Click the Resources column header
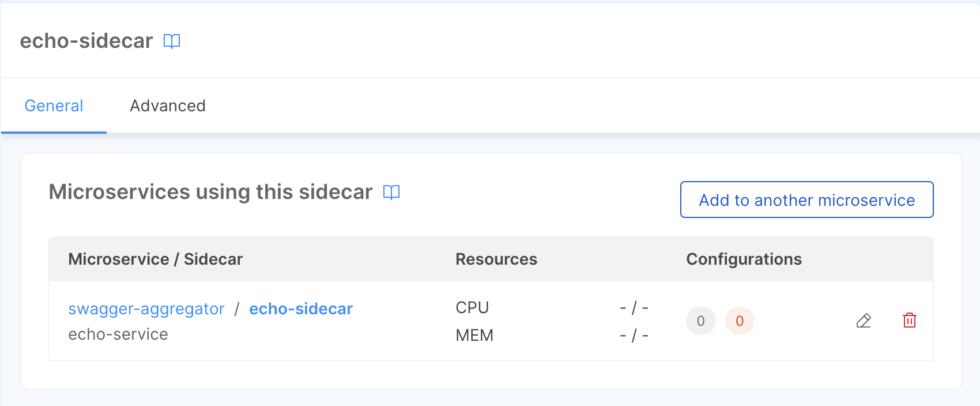Image resolution: width=980 pixels, height=406 pixels. 496,259
